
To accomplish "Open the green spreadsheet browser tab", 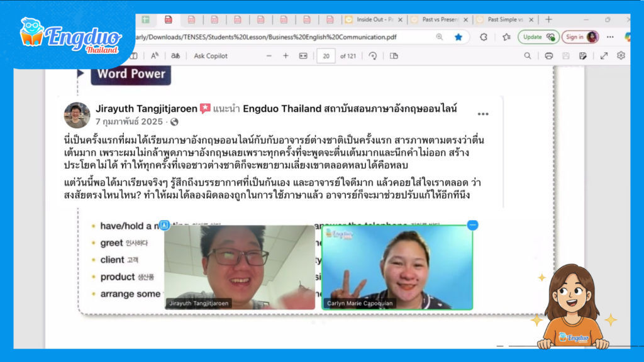I will click(x=145, y=19).
